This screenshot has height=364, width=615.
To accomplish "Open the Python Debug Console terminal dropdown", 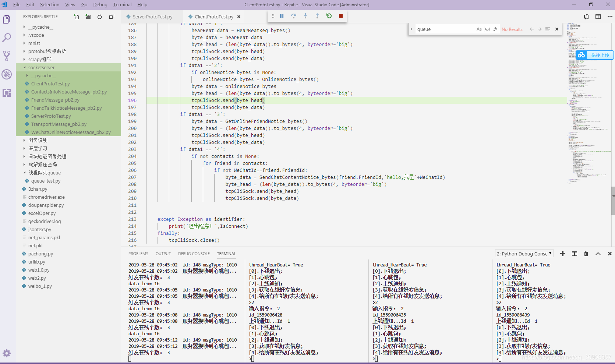I will (524, 254).
